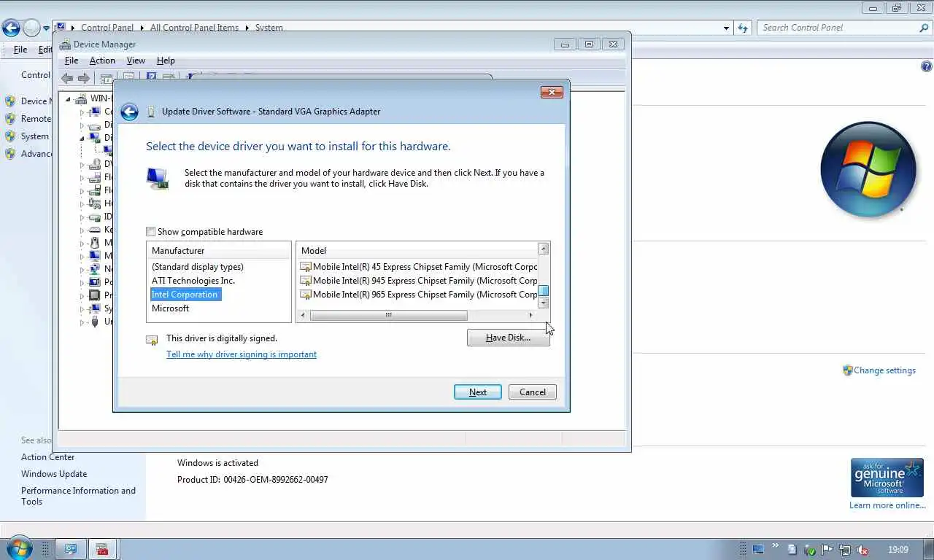
Task: Open Device Manager Action menu
Action: point(102,61)
